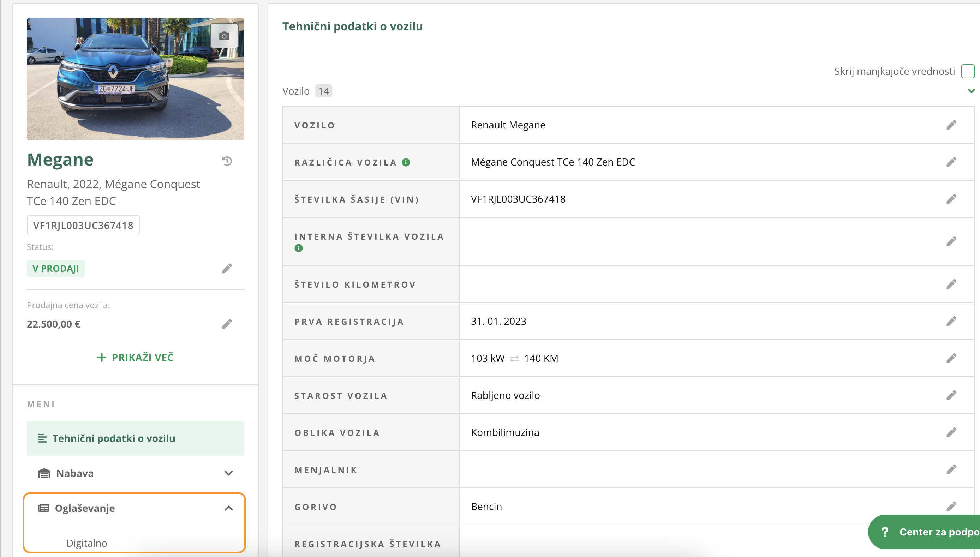Click the 103 kW power value
This screenshot has width=980, height=557.
pos(488,358)
